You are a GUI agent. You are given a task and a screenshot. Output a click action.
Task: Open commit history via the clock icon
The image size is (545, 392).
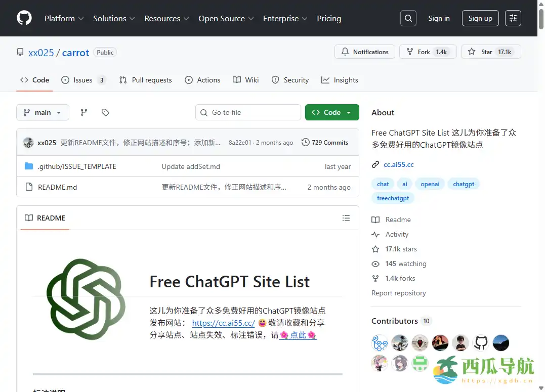[x=305, y=142]
